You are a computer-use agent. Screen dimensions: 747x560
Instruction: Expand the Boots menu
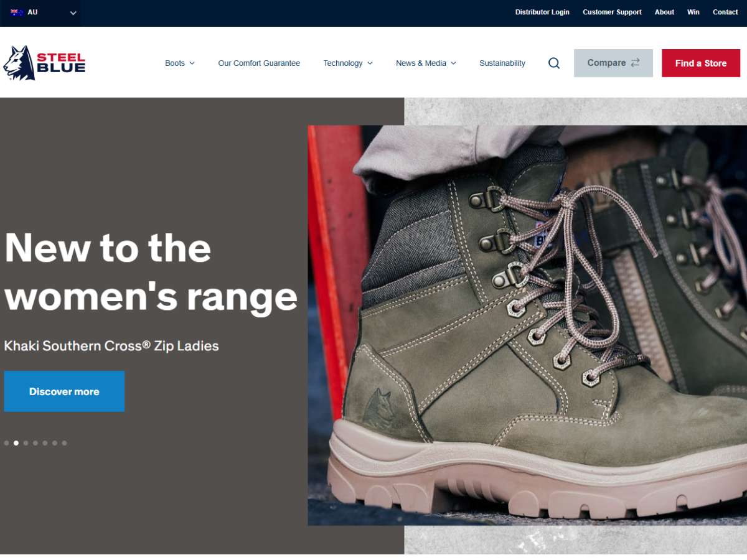coord(180,63)
